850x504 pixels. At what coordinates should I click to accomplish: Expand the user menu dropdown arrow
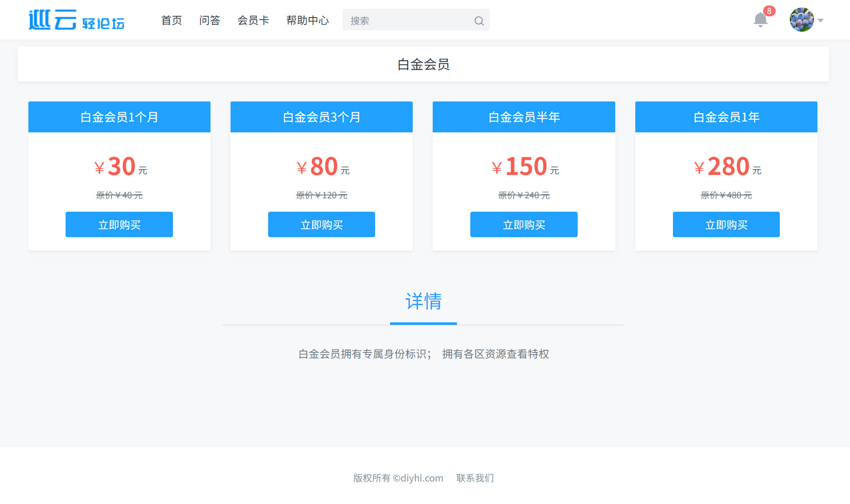(820, 20)
